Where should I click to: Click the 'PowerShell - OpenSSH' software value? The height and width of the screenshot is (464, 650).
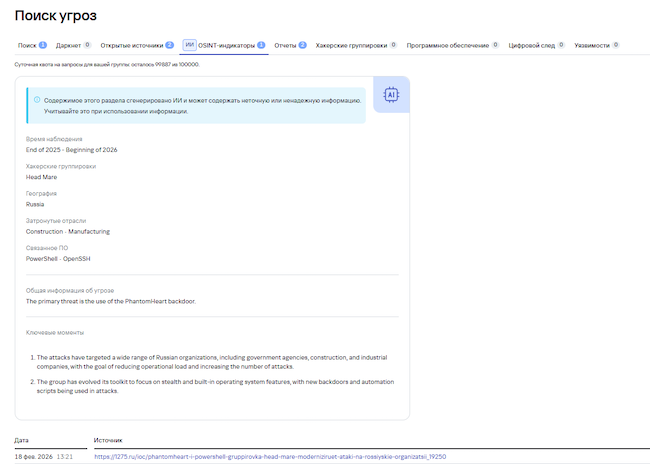(x=58, y=259)
